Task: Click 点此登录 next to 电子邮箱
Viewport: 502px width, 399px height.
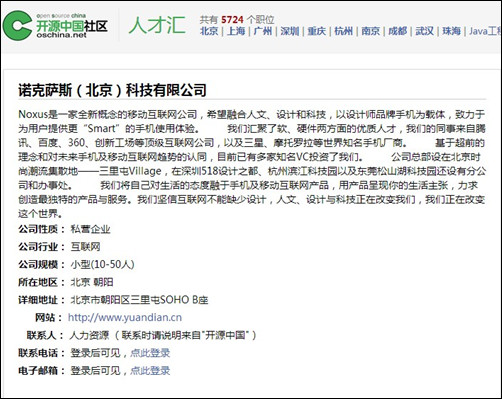Action: pyautogui.click(x=150, y=370)
